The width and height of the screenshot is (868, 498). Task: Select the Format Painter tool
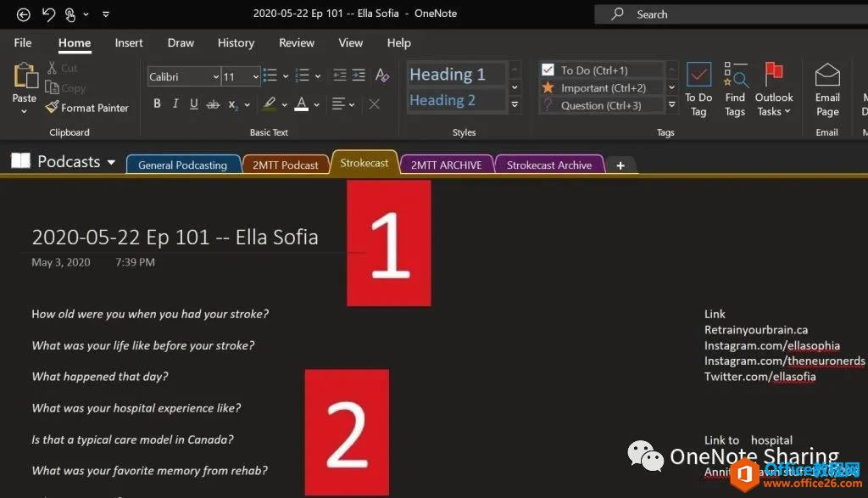[x=87, y=108]
